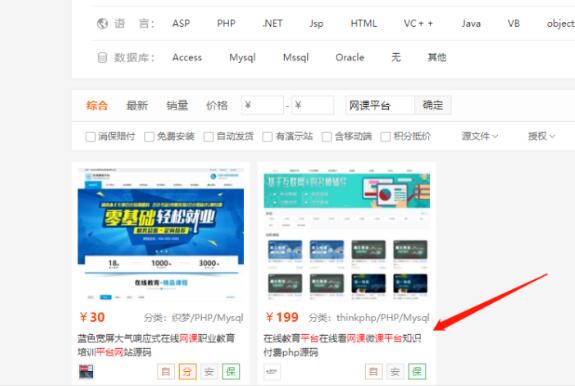Click seller avatar under the ¥30 product
Screen dimensions: 575x386
pos(86,372)
